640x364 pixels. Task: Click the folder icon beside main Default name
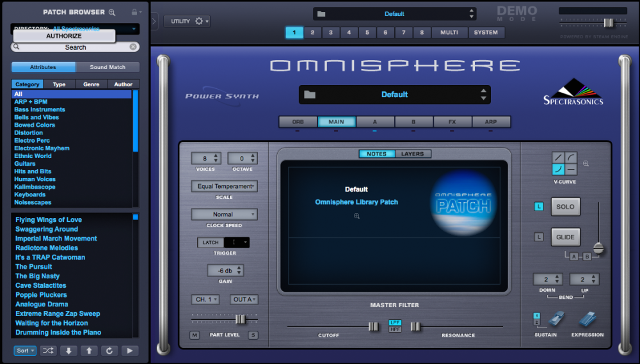pos(310,95)
